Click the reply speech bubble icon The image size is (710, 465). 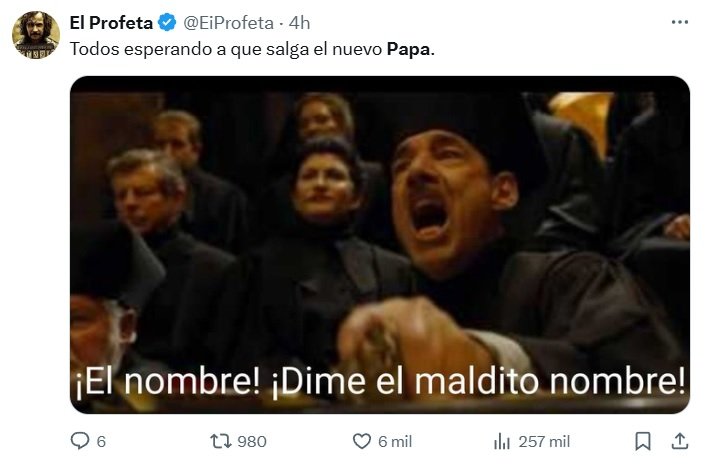coord(80,441)
